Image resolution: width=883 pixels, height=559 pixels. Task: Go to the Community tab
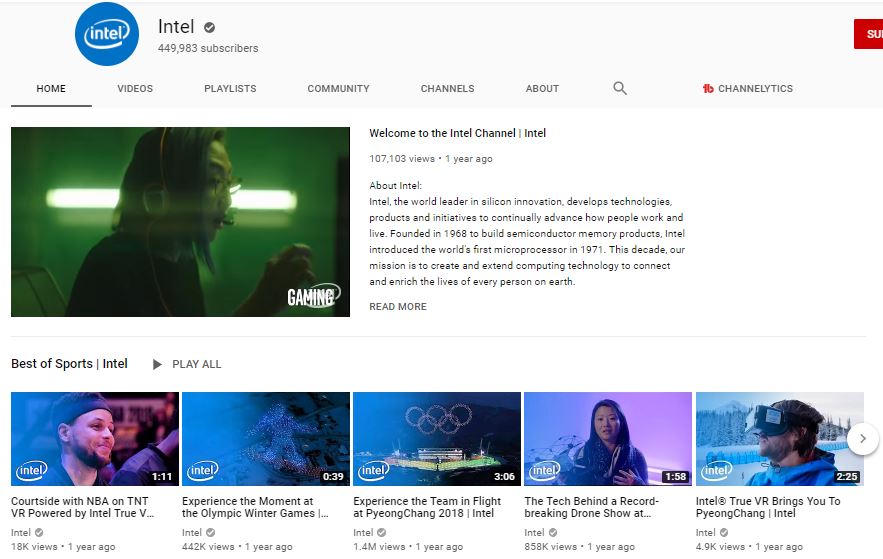point(338,88)
